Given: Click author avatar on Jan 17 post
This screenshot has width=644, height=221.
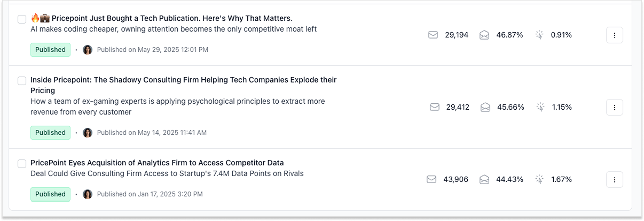Looking at the screenshot, I should pyautogui.click(x=88, y=194).
